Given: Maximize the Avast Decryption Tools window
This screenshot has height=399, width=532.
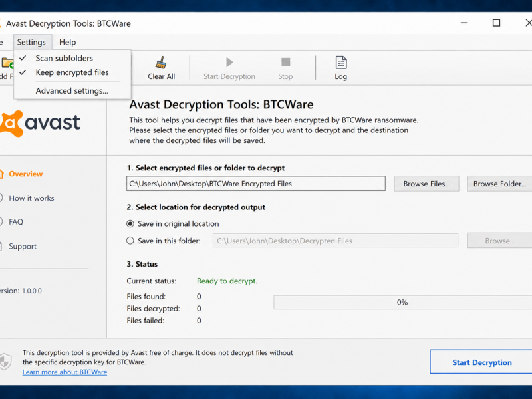Looking at the screenshot, I should pyautogui.click(x=496, y=23).
